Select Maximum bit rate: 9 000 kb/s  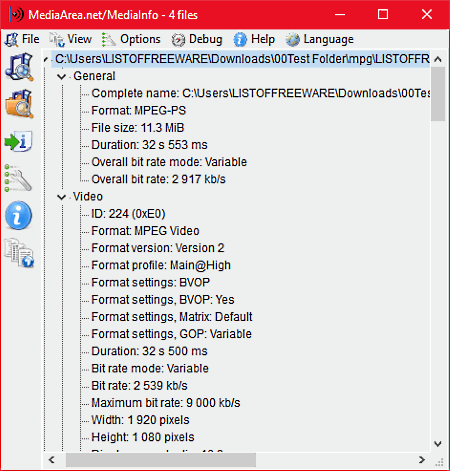(x=166, y=403)
